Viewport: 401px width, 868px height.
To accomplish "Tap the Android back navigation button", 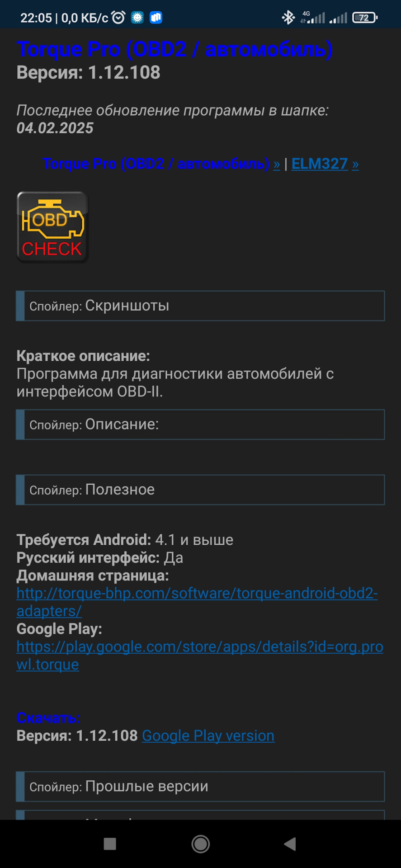I will click(x=289, y=844).
